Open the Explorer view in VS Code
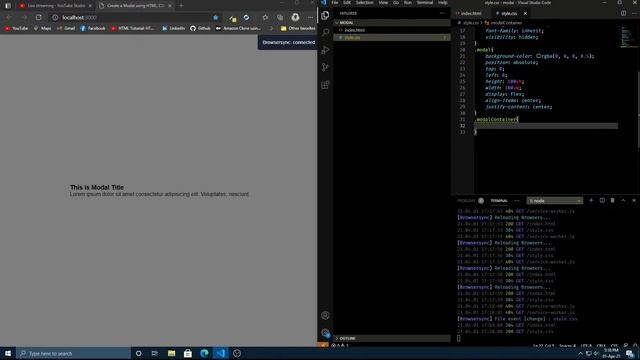This screenshot has height=360, width=640. (x=325, y=16)
